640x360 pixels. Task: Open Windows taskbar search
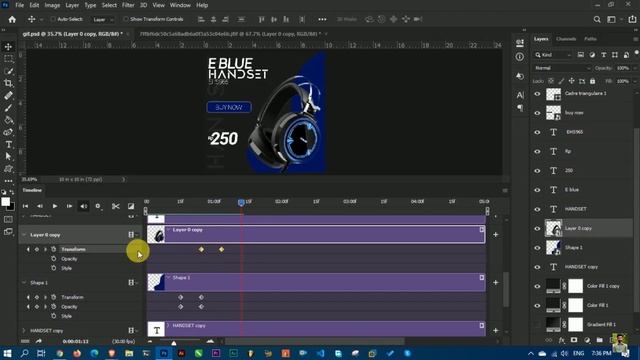tap(24, 353)
